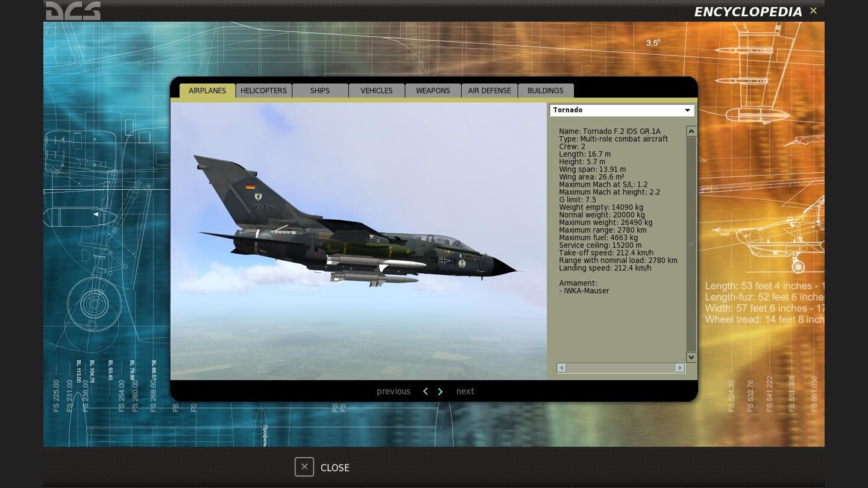Click the horizontal scroll-left arrow
The image size is (868, 488).
(562, 368)
